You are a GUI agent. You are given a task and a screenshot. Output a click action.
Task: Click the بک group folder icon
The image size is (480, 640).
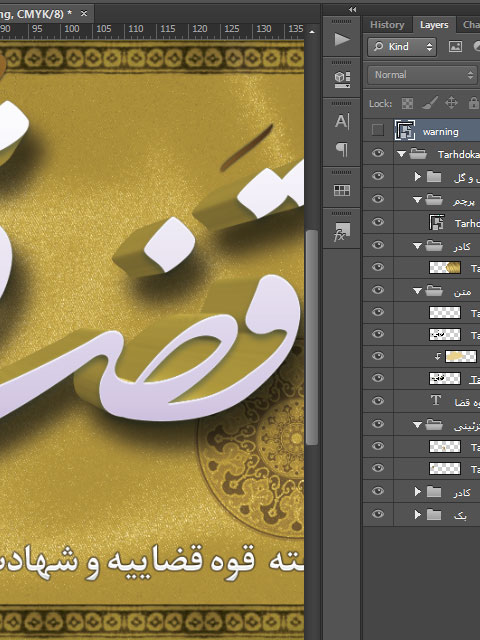434,515
